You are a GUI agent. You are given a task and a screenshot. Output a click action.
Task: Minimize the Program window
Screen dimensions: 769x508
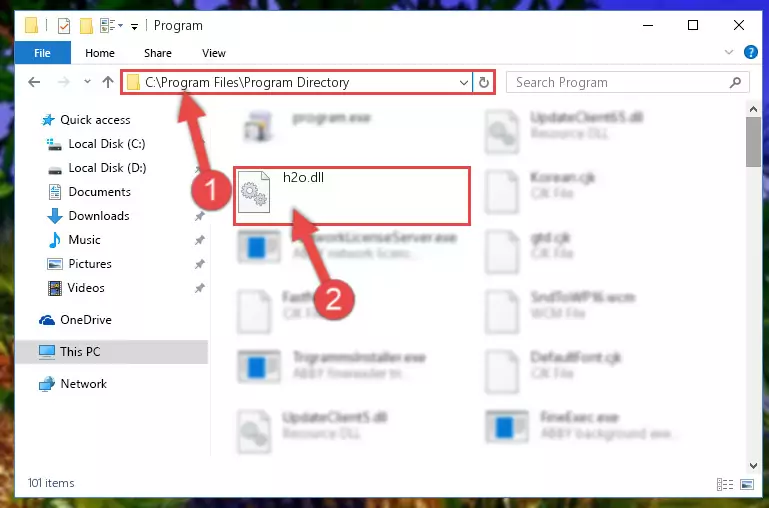point(648,25)
